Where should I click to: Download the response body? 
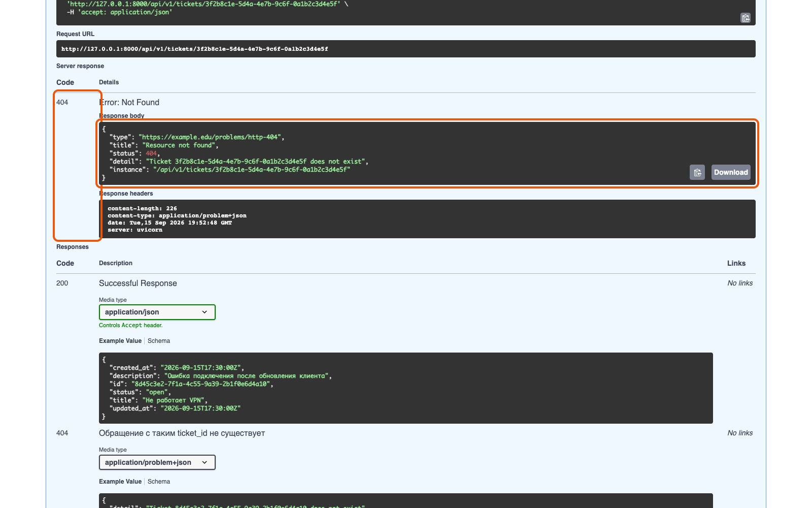(731, 172)
